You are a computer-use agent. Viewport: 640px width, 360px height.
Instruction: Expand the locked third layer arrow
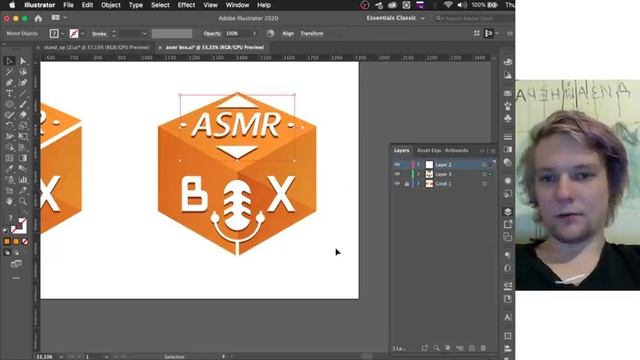pyautogui.click(x=418, y=184)
